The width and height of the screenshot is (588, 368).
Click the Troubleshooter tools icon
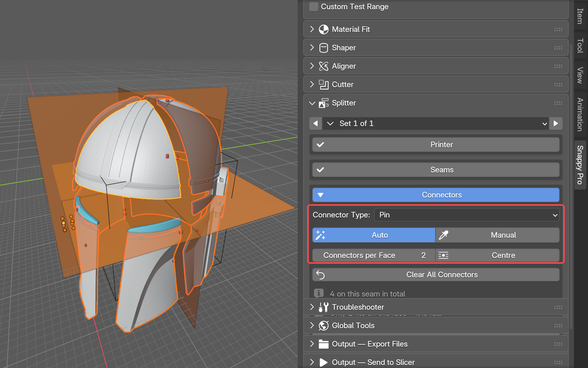click(x=323, y=307)
